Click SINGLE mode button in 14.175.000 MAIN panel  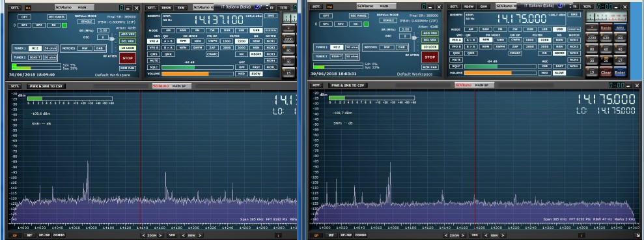388,21
